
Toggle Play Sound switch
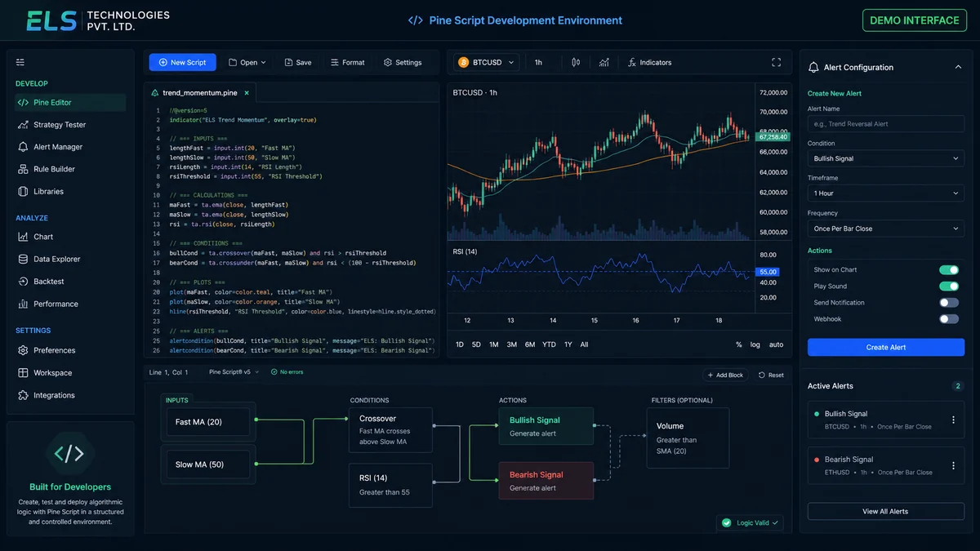(949, 286)
